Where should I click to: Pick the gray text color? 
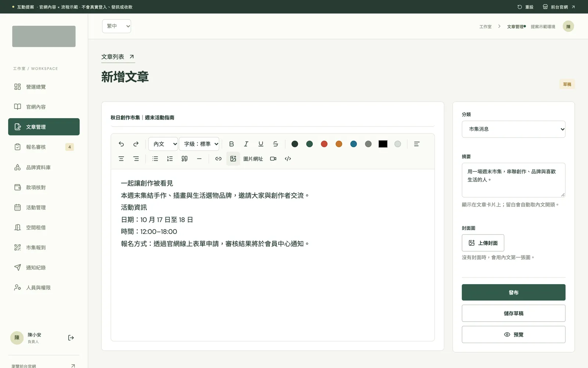368,144
